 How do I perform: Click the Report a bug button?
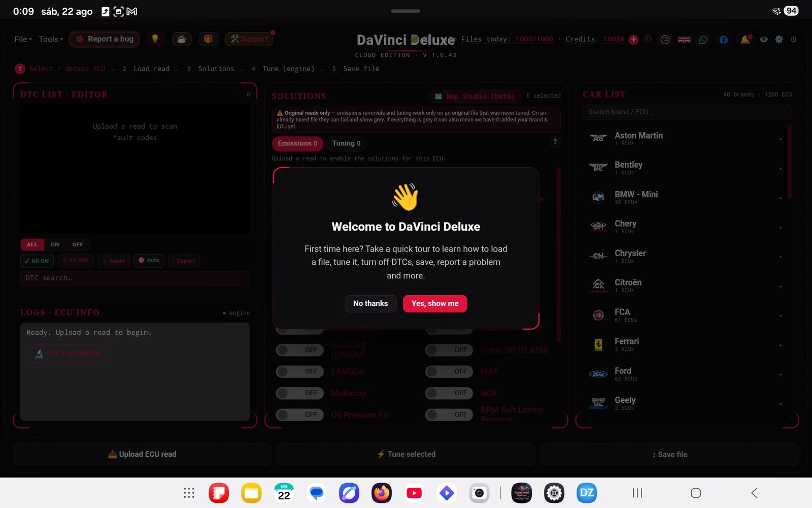[x=105, y=39]
